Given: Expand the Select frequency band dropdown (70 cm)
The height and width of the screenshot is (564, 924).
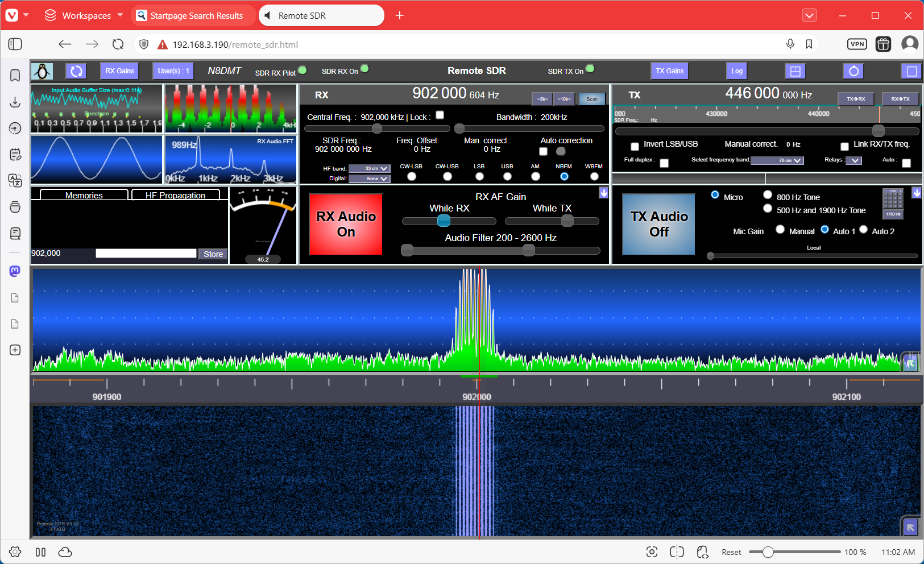Looking at the screenshot, I should [777, 160].
